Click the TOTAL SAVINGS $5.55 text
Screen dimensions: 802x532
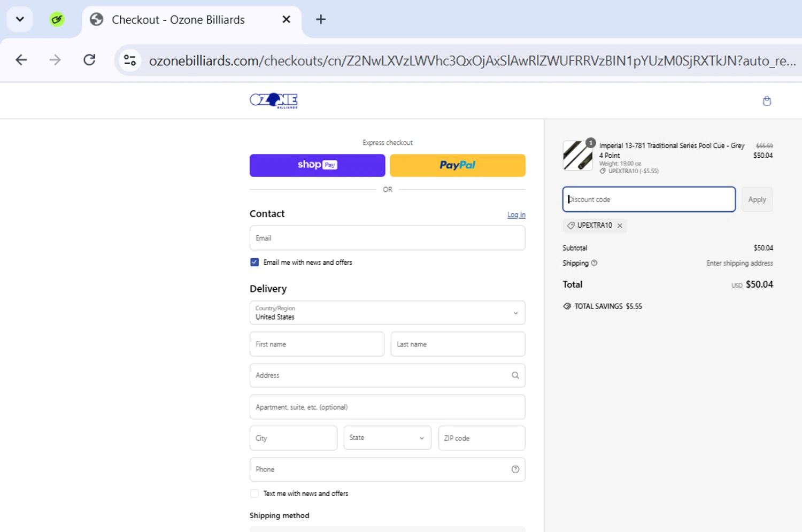coord(608,306)
